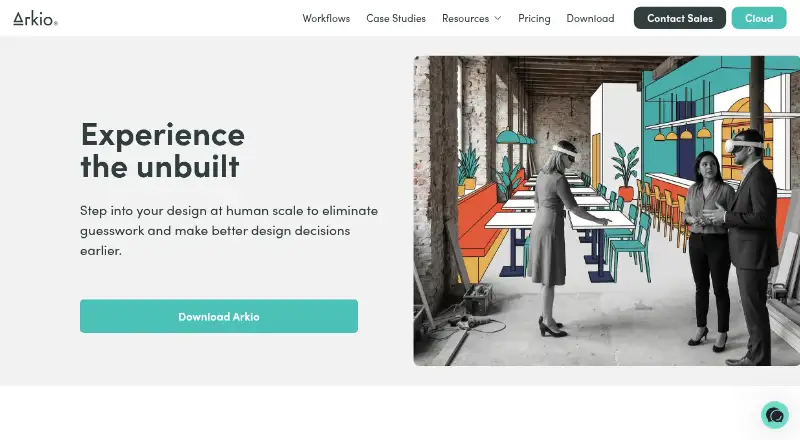Screen dimensions: 800x440
Task: Click the Contact Sales button
Action: [x=680, y=18]
